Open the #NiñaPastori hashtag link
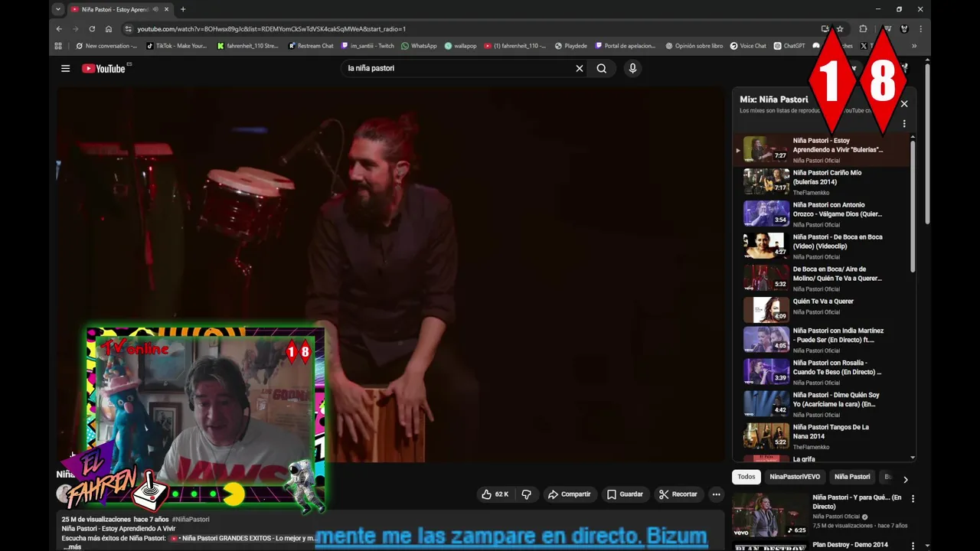980x551 pixels. tap(191, 520)
